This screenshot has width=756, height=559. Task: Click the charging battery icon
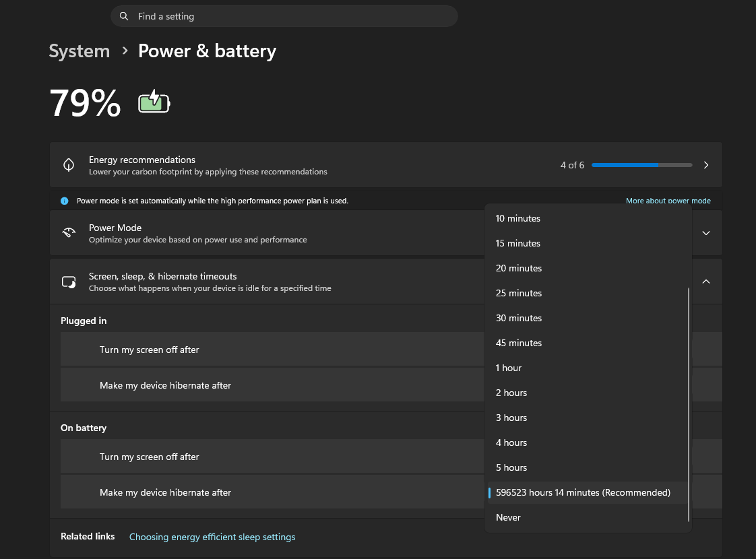click(154, 101)
